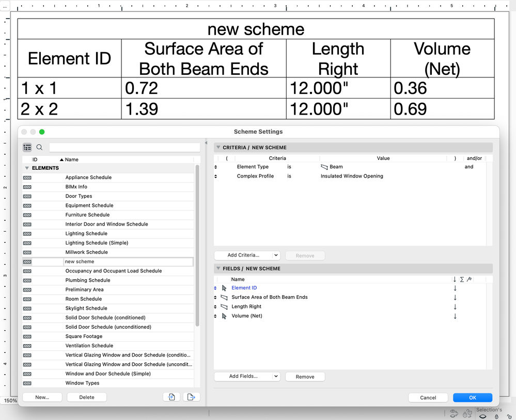Screen dimensions: 516x420
Task: Click the sum column header icon
Action: (462, 279)
